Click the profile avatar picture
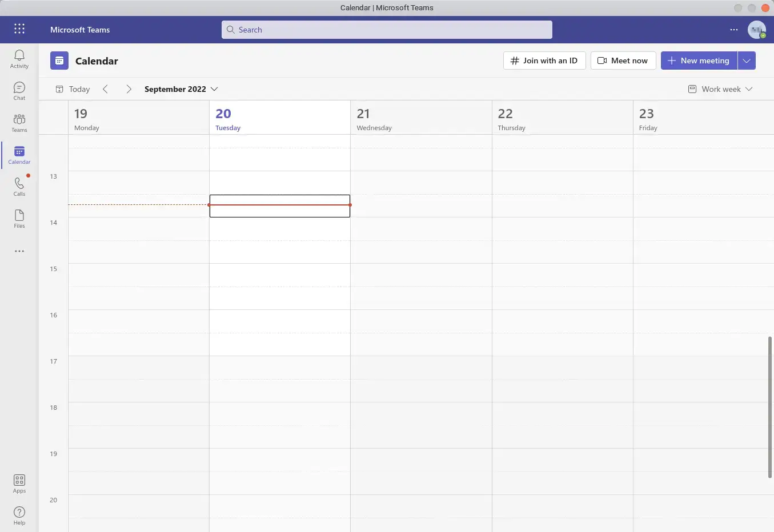774x532 pixels. pos(757,30)
